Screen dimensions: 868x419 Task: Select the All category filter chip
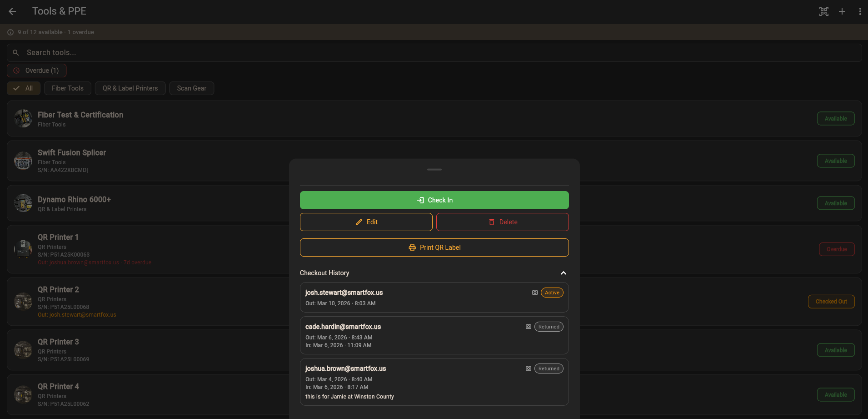click(x=24, y=88)
